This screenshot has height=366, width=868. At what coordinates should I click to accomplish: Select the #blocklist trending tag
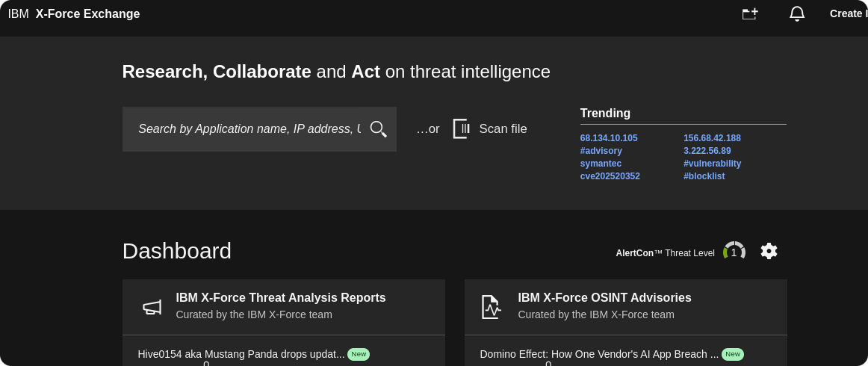[x=704, y=176]
